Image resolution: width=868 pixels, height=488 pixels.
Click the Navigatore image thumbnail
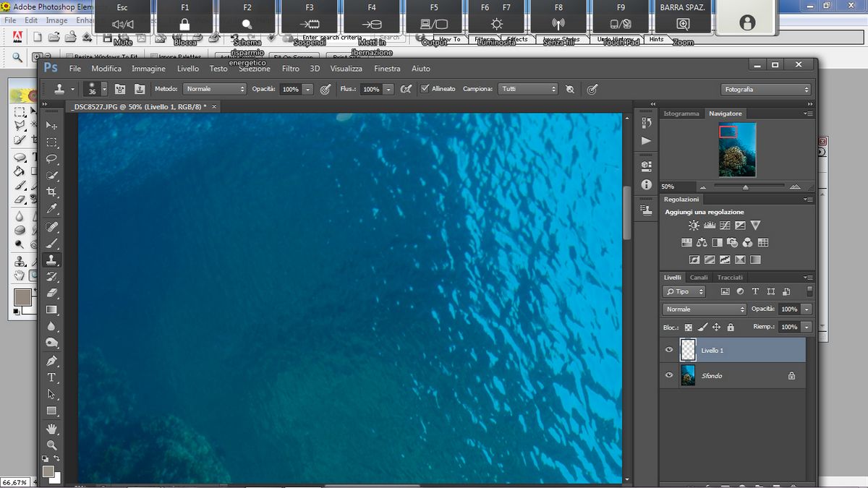click(737, 150)
